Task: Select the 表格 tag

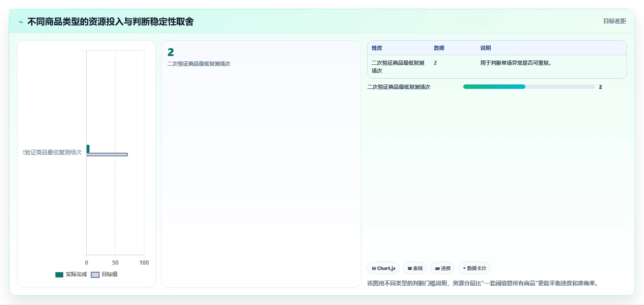Action: tap(415, 268)
